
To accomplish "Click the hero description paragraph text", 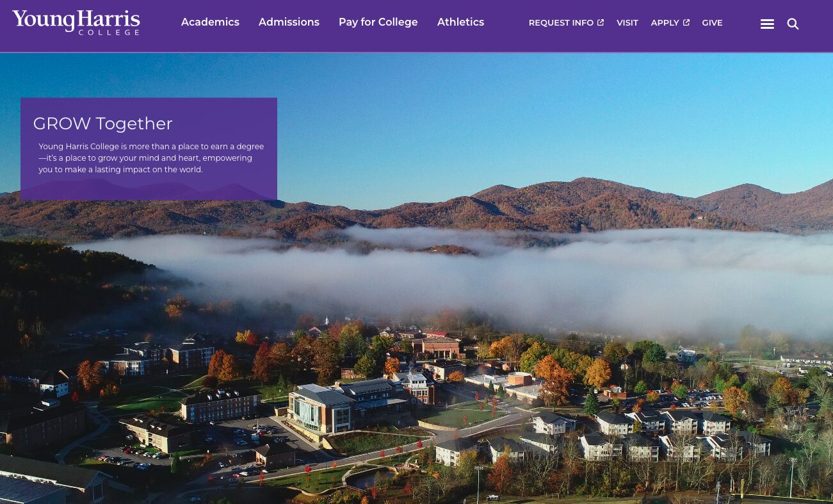I will (x=151, y=158).
